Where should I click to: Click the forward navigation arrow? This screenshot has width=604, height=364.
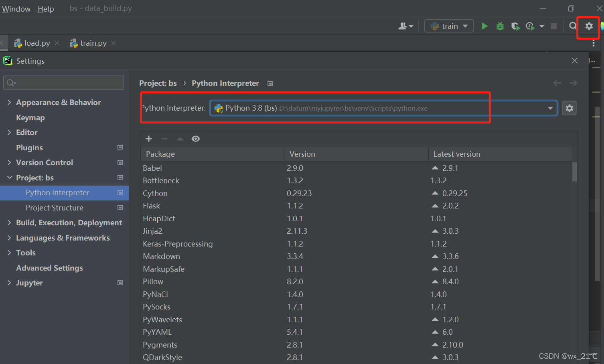pyautogui.click(x=573, y=83)
